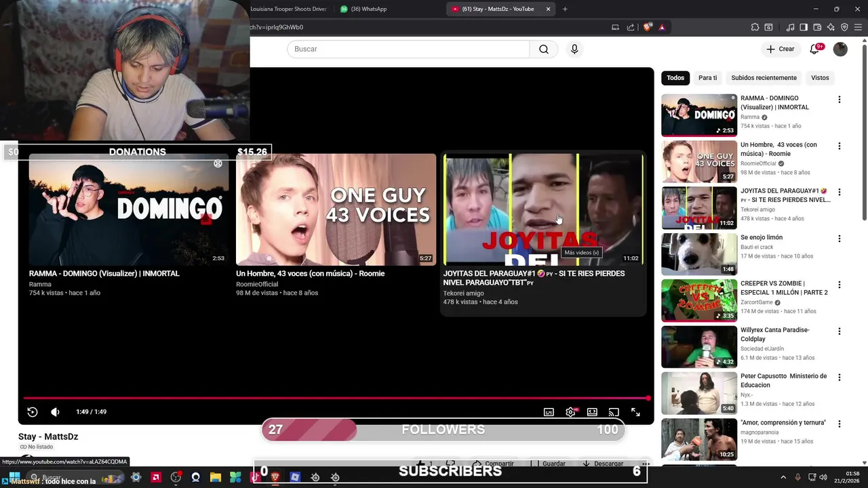
Task: Click the Descargar button below video
Action: tap(603, 464)
